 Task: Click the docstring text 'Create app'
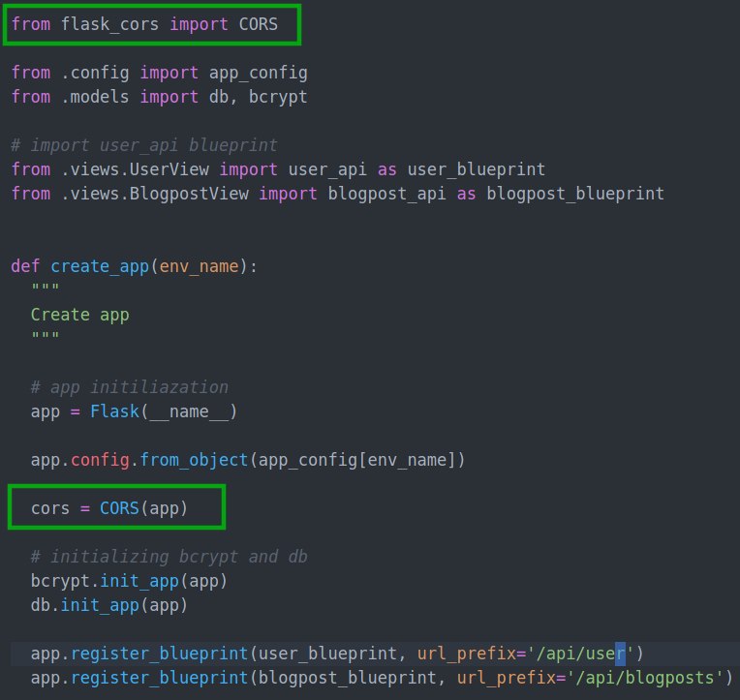tap(79, 315)
